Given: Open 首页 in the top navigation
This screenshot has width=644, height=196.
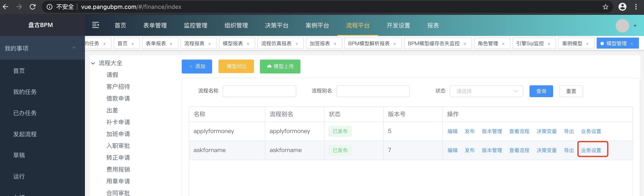Looking at the screenshot, I should tap(120, 26).
